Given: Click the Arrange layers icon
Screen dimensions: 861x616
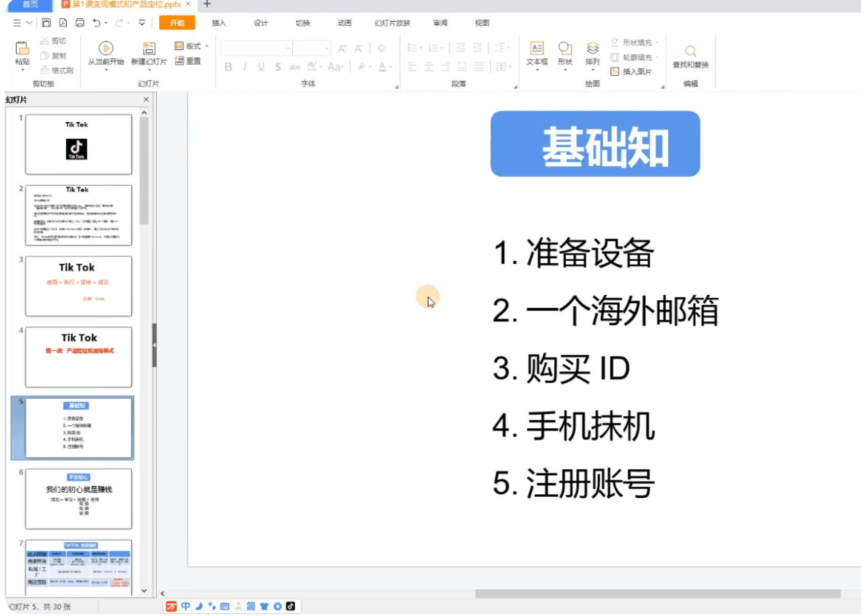Looking at the screenshot, I should [592, 49].
